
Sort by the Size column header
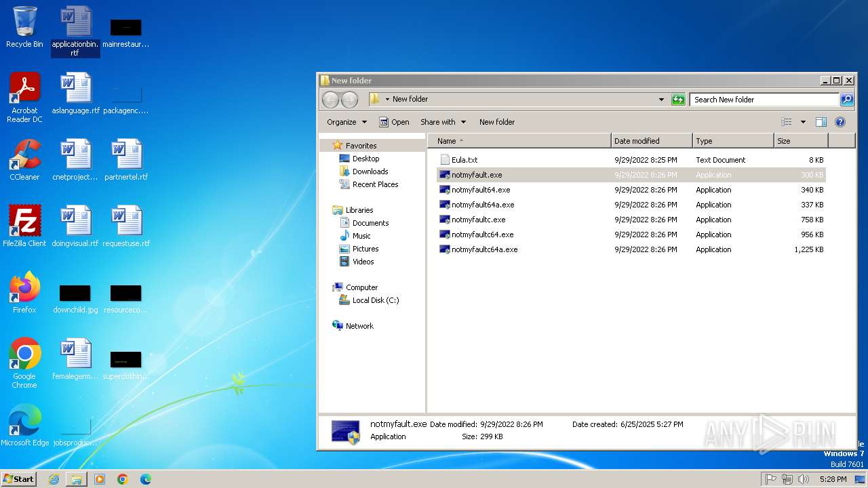pos(801,141)
